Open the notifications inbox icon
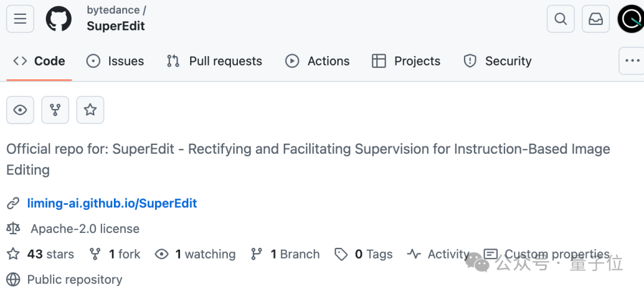Image resolution: width=644 pixels, height=289 pixels. [x=596, y=19]
